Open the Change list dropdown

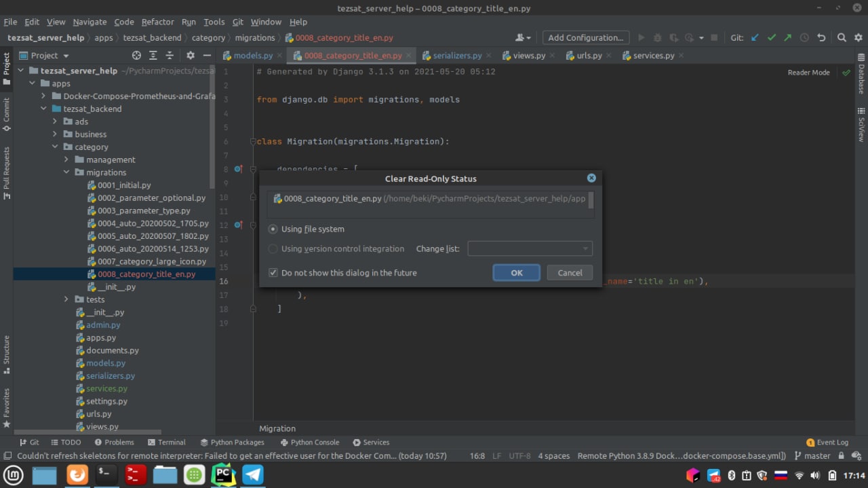[530, 249]
